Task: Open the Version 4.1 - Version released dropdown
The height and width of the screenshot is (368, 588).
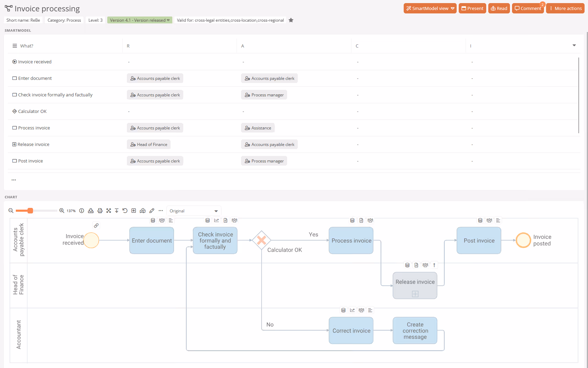Action: point(140,20)
